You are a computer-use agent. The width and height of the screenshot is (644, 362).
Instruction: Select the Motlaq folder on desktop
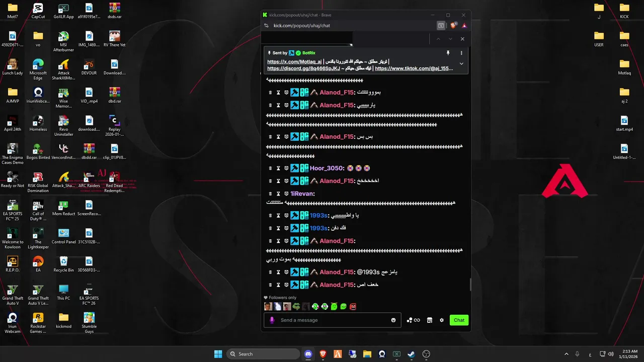click(x=624, y=66)
